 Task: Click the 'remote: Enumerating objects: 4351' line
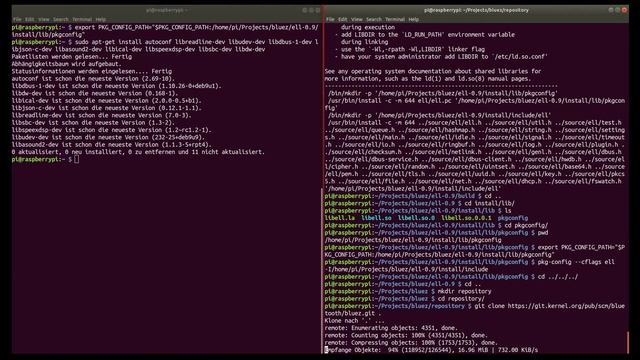click(391, 328)
